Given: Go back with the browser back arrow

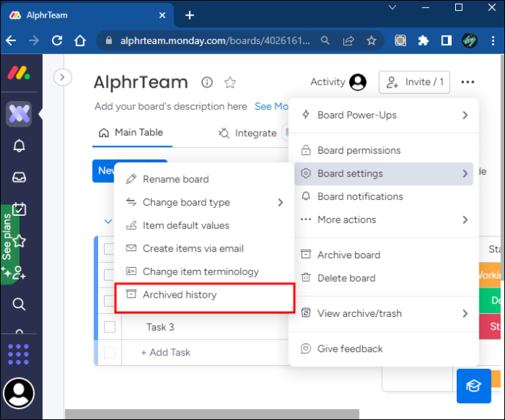Looking at the screenshot, I should pyautogui.click(x=11, y=40).
